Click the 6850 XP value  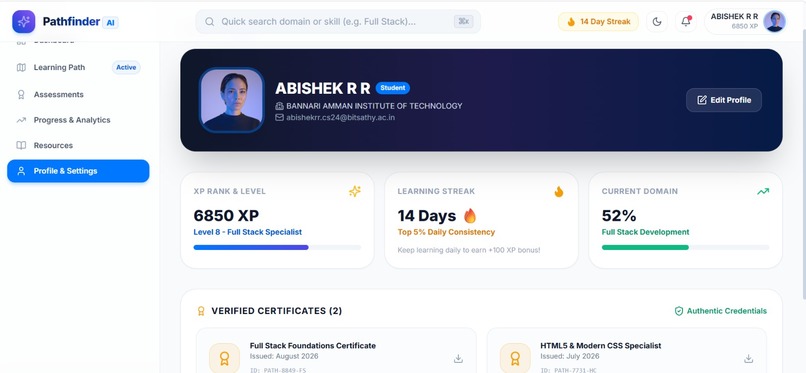point(226,215)
